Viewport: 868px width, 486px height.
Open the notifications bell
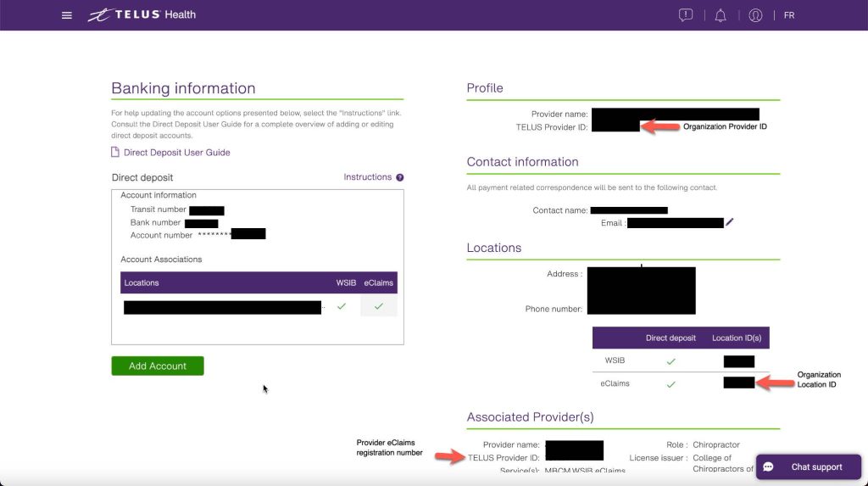pos(721,15)
